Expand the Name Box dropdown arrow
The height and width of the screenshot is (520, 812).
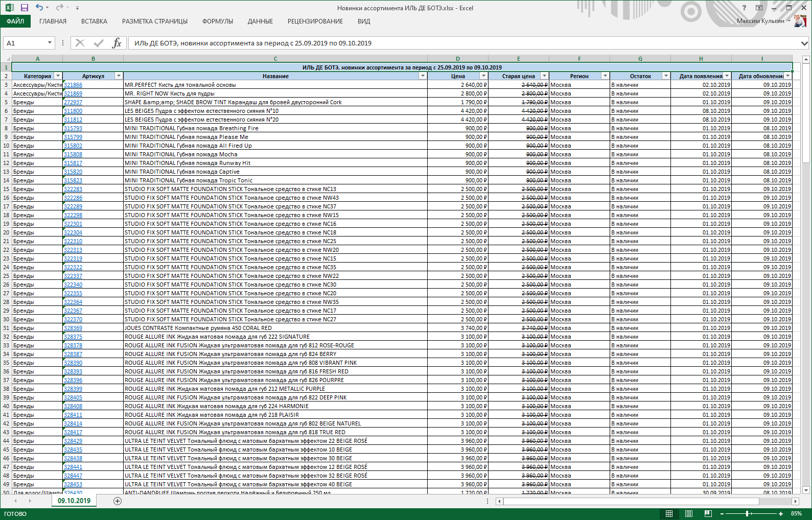(x=50, y=43)
